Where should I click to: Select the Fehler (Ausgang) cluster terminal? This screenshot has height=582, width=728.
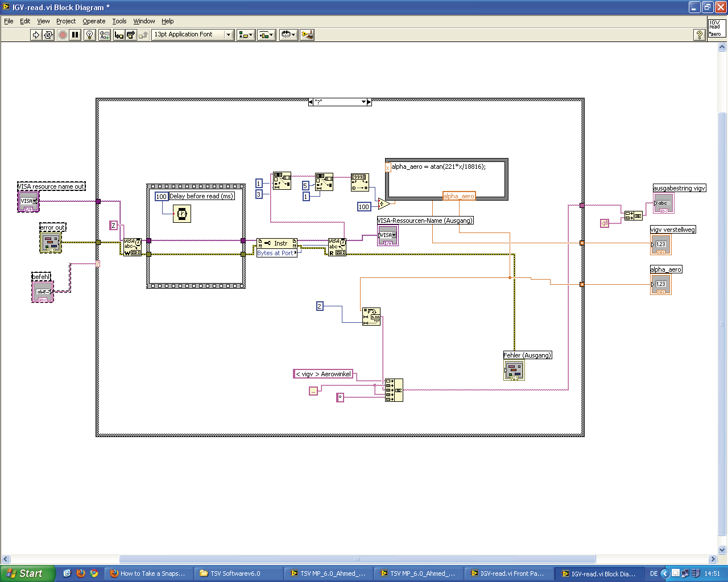point(514,370)
